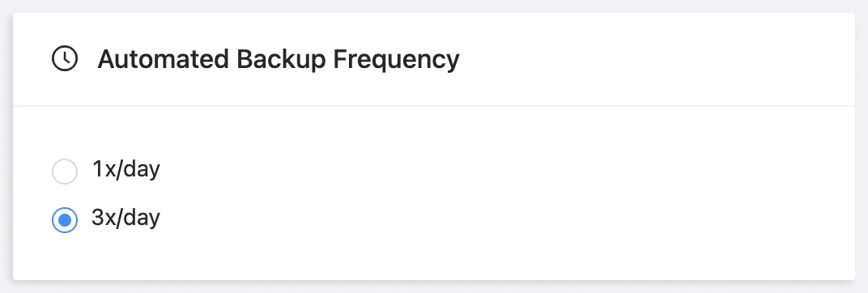Click the word "Automated" in the title
Image resolution: width=868 pixels, height=293 pixels.
164,59
